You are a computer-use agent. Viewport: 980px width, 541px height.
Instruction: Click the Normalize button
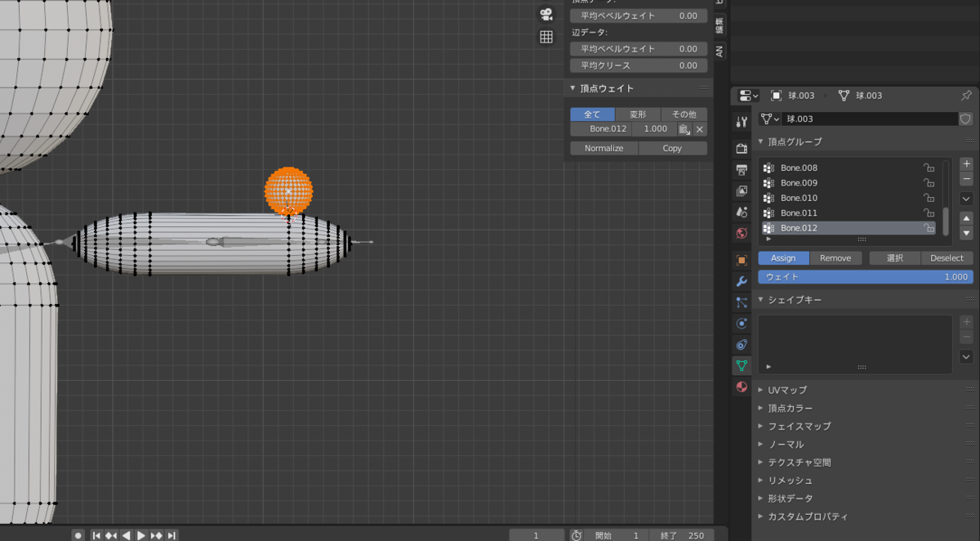(x=604, y=149)
